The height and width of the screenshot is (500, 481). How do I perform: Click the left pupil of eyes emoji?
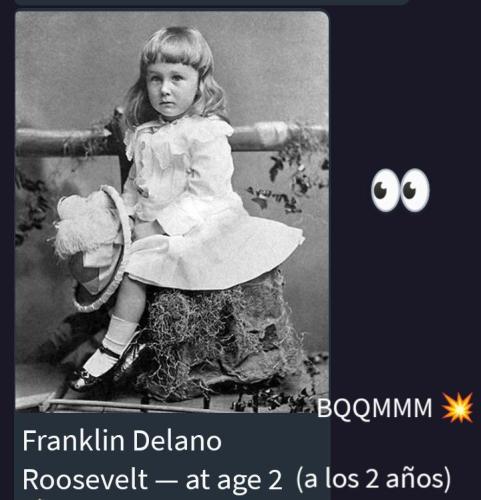click(380, 190)
